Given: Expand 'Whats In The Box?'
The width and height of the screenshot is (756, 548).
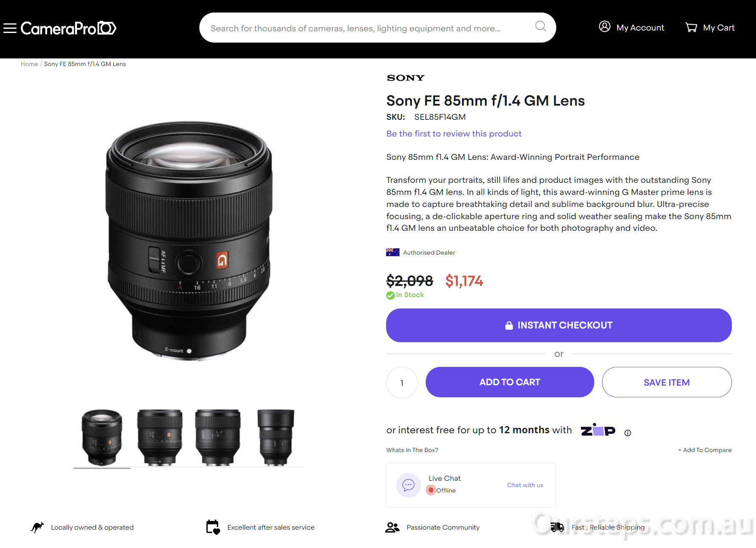Looking at the screenshot, I should pyautogui.click(x=412, y=450).
